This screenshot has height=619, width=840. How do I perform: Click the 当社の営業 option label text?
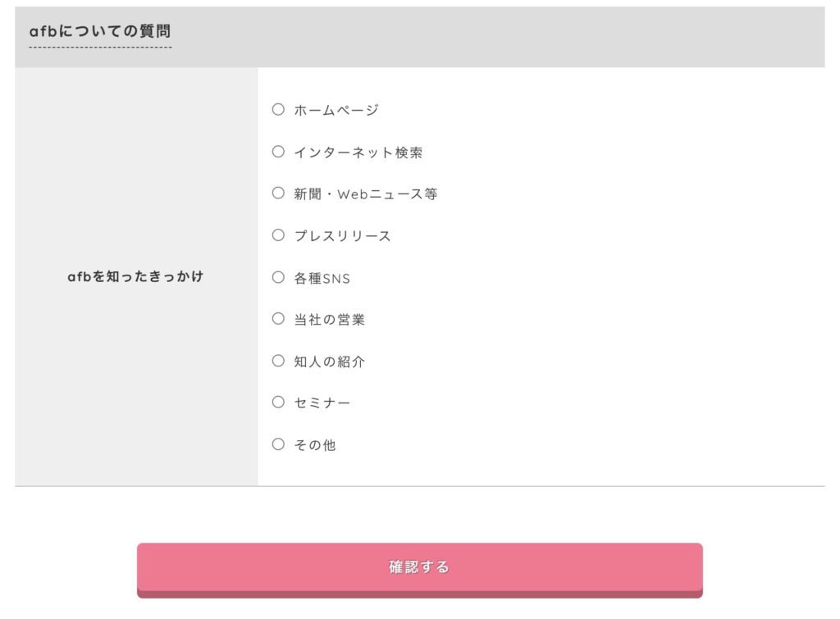click(x=330, y=320)
